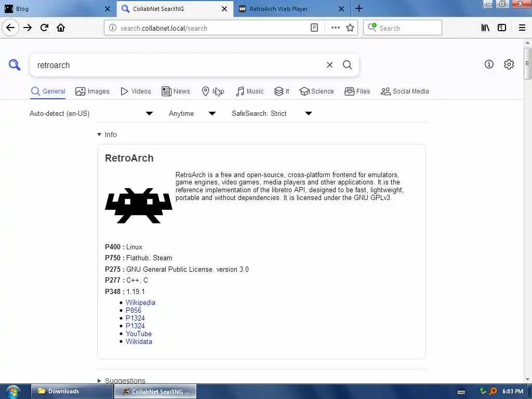
Task: Click the taskbar clock 6:03 PM
Action: (513, 391)
